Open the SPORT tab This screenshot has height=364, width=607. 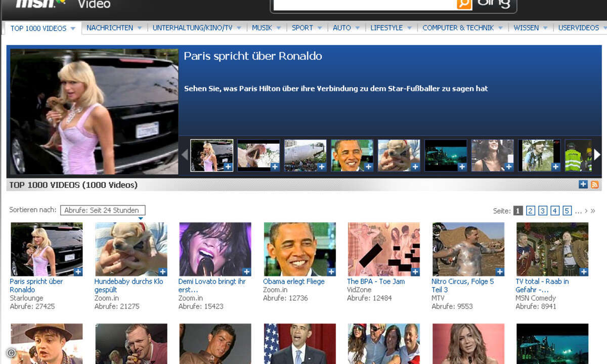point(302,28)
